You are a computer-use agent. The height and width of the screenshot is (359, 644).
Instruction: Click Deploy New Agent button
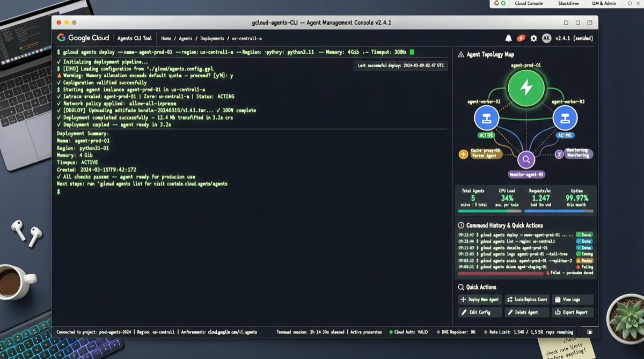(x=480, y=299)
